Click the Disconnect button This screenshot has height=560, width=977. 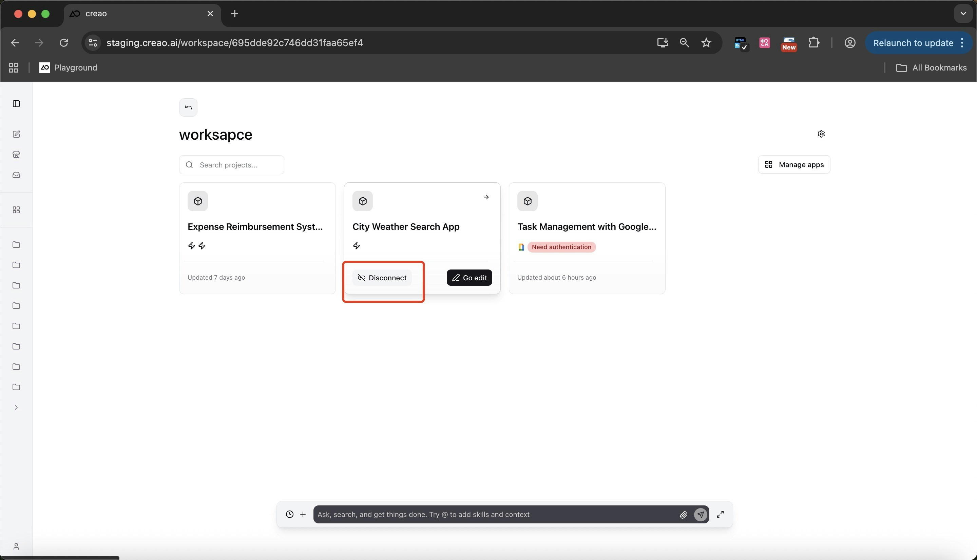[382, 278]
